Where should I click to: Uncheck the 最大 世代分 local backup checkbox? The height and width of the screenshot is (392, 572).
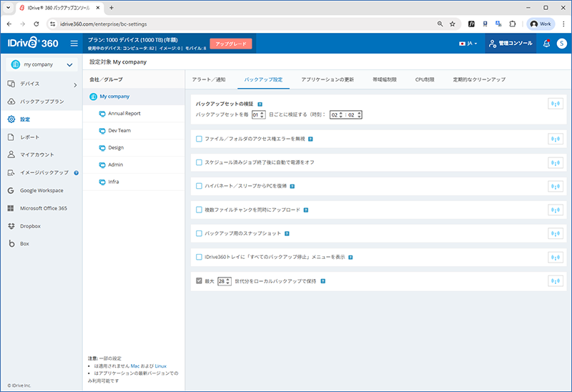point(199,281)
